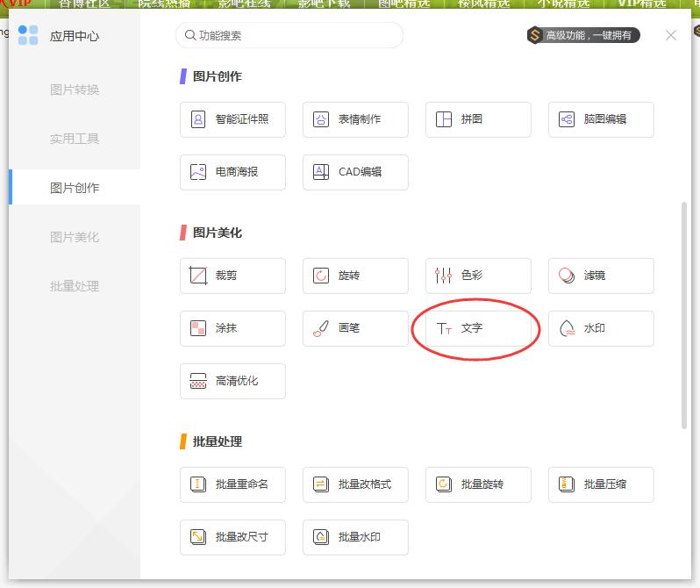Click the 裁剪 crop tool icon
The width and height of the screenshot is (700, 588).
click(198, 276)
